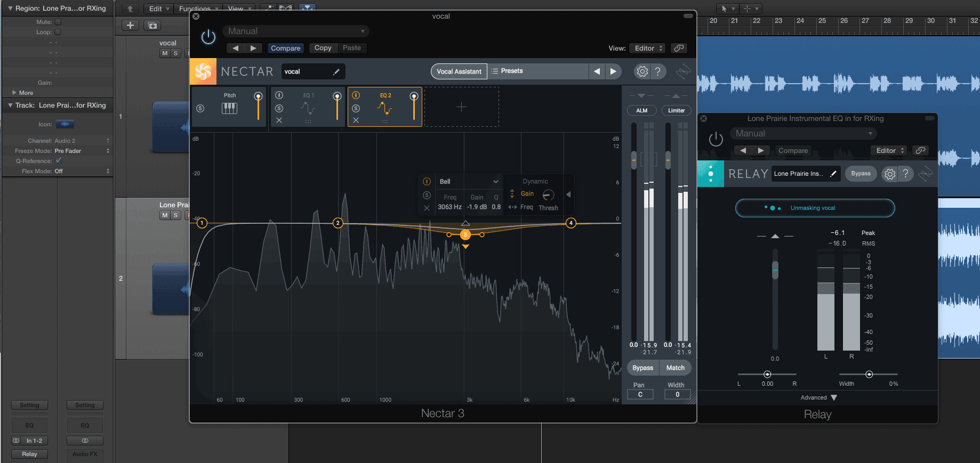Image resolution: width=980 pixels, height=463 pixels.
Task: Go to next Nectar preset arrow
Action: point(613,71)
